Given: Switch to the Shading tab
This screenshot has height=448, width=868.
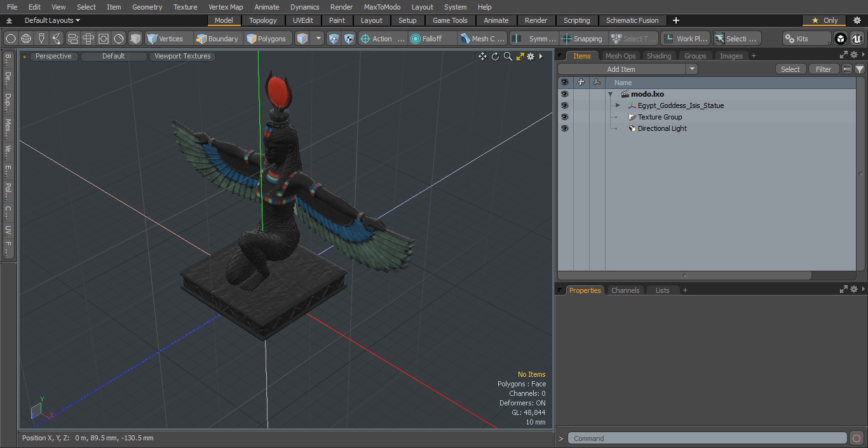Looking at the screenshot, I should pyautogui.click(x=659, y=56).
